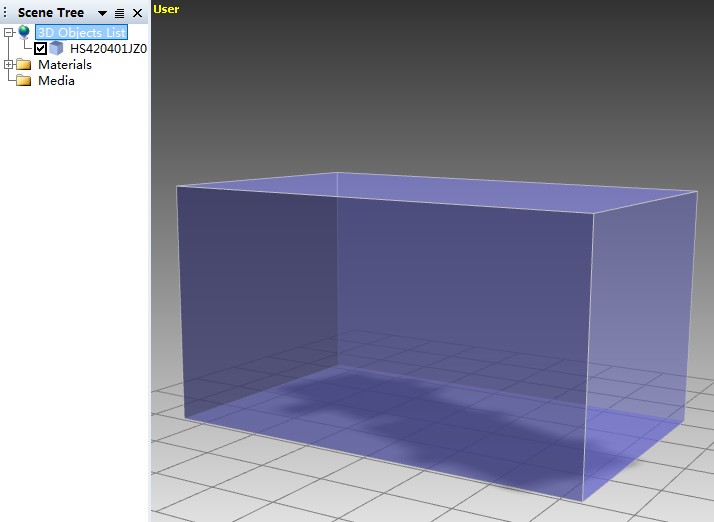
Task: Click the Media folder icon
Action: pos(24,81)
